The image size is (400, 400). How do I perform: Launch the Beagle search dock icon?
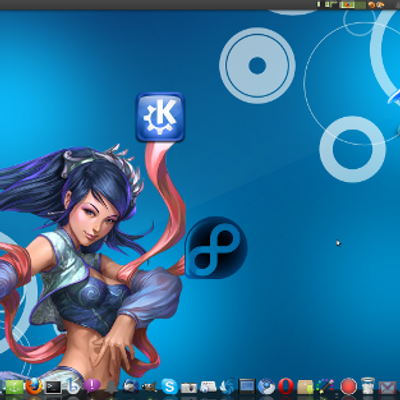click(73, 386)
